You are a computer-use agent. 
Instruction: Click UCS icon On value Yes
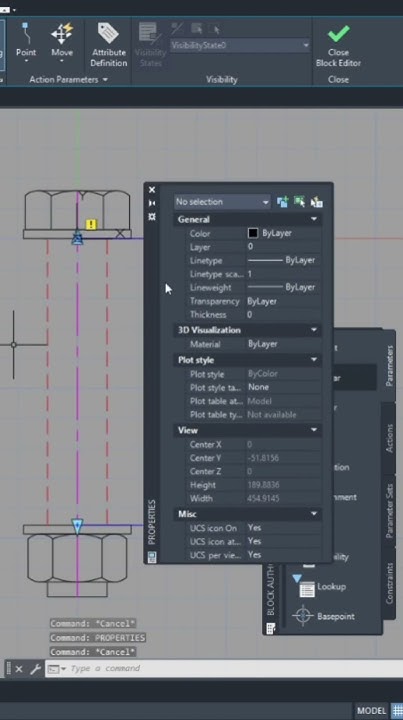pyautogui.click(x=284, y=528)
